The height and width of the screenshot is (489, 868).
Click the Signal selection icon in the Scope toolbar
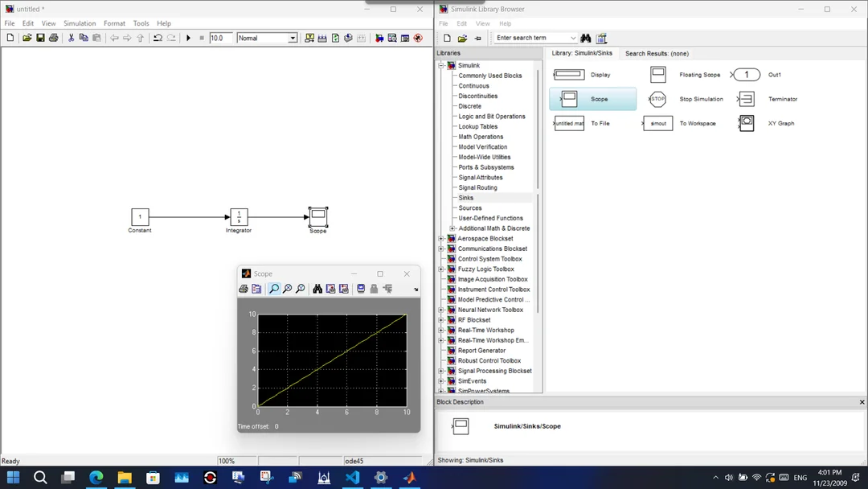(x=387, y=289)
